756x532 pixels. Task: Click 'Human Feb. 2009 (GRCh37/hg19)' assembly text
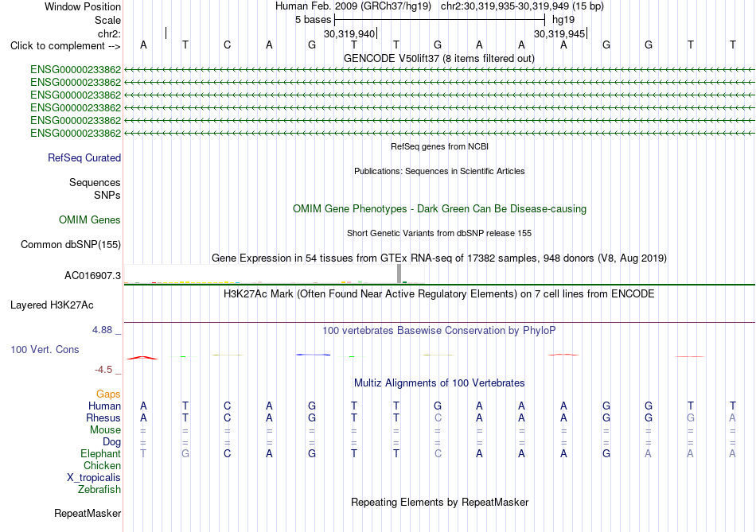tap(353, 6)
